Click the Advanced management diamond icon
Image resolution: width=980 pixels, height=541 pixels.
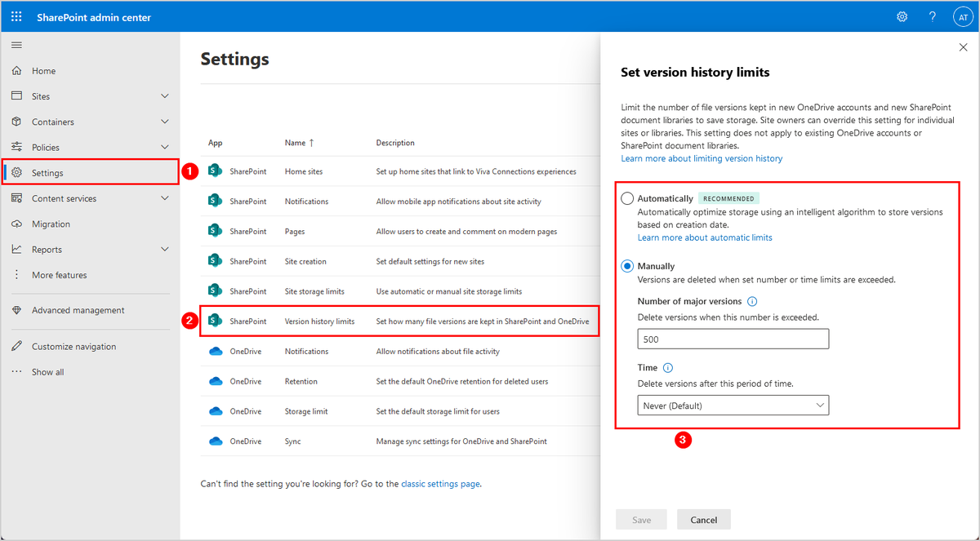tap(16, 310)
